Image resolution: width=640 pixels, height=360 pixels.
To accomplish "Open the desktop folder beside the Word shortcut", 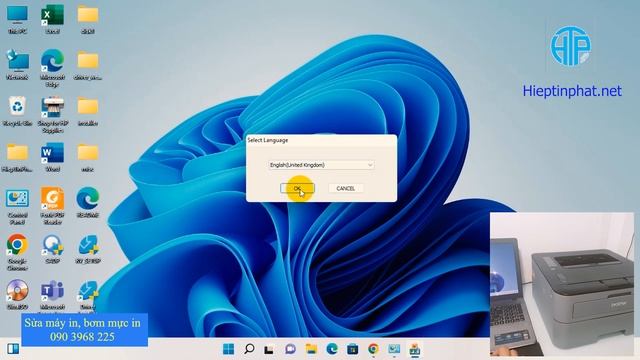I will tap(88, 157).
